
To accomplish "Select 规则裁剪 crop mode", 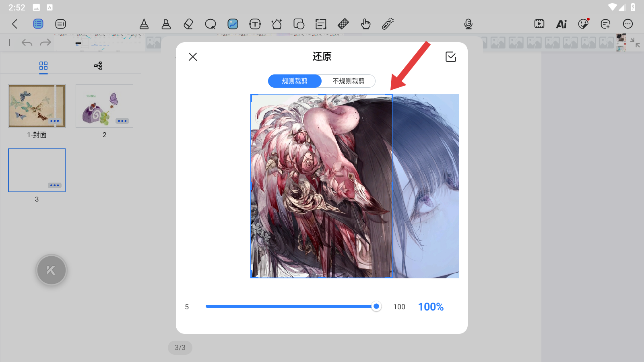I will (295, 81).
